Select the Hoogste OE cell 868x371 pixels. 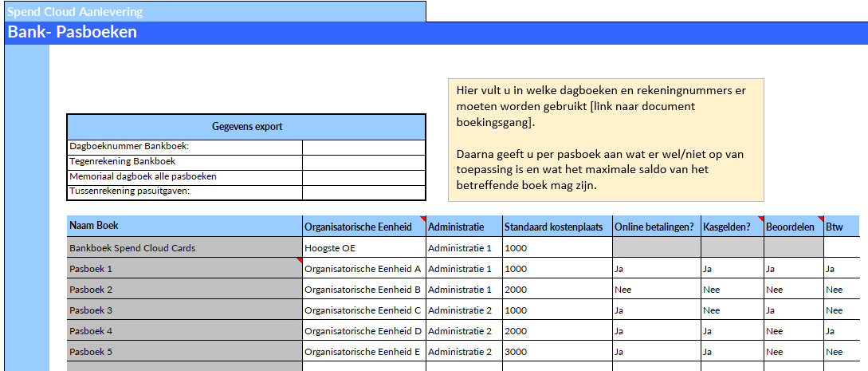coord(363,248)
